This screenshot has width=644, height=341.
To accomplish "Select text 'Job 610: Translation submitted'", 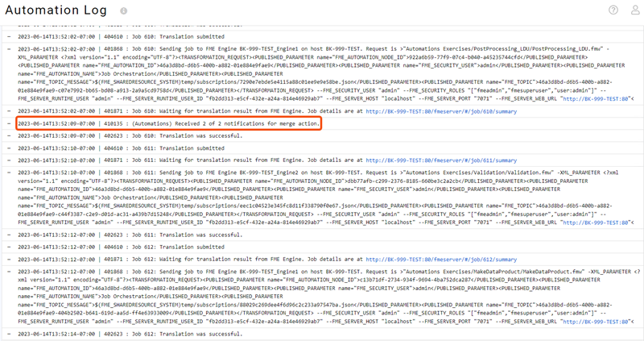I will [x=178, y=36].
